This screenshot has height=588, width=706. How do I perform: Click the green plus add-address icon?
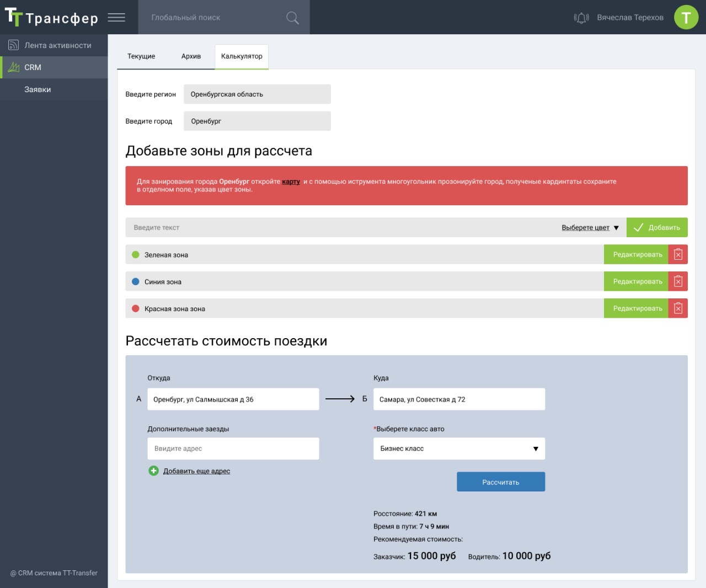pyautogui.click(x=153, y=471)
